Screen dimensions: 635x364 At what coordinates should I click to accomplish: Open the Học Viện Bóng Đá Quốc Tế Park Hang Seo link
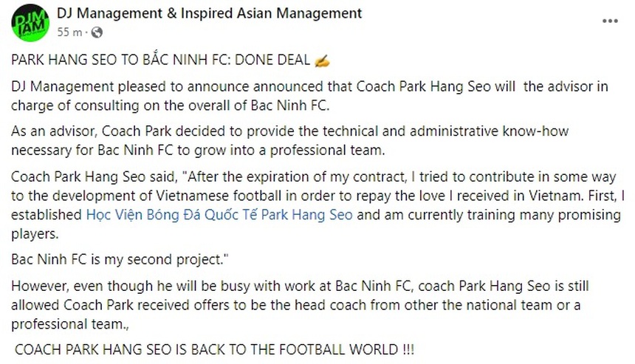pyautogui.click(x=219, y=216)
